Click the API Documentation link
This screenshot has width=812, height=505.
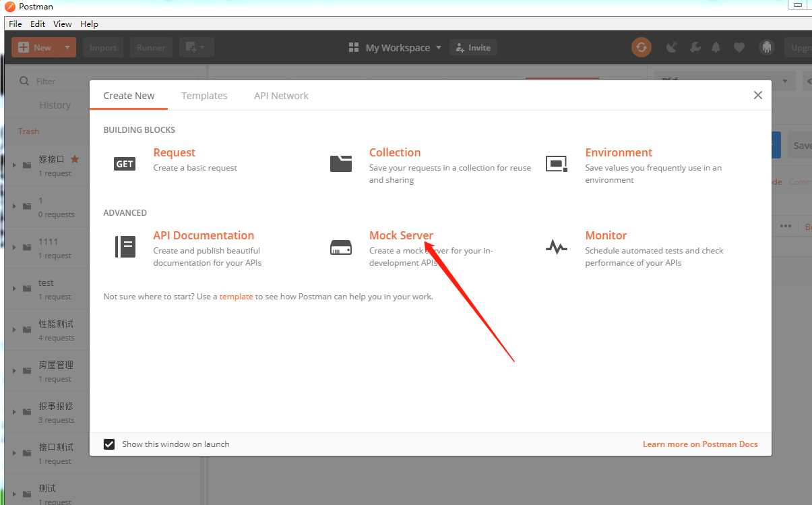tap(204, 235)
